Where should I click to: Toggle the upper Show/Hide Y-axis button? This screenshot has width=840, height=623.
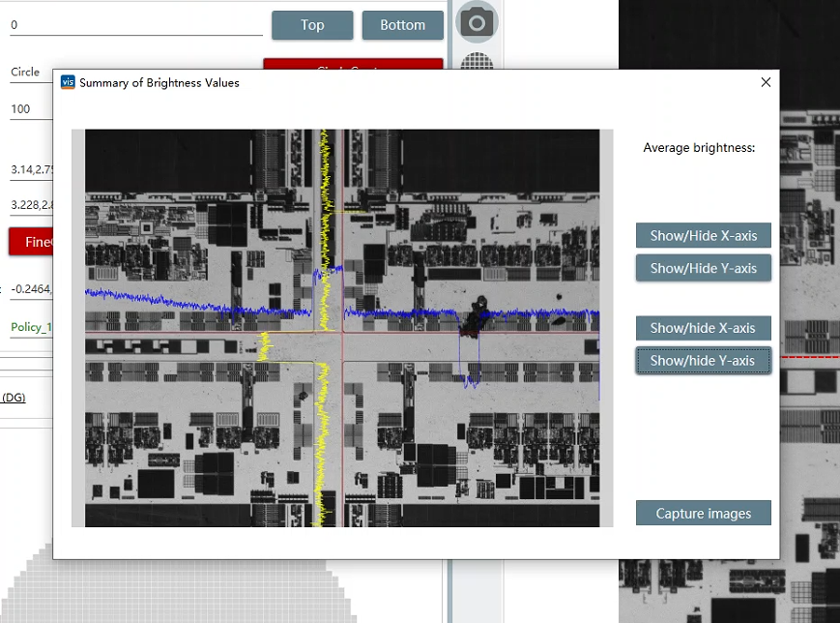(703, 268)
